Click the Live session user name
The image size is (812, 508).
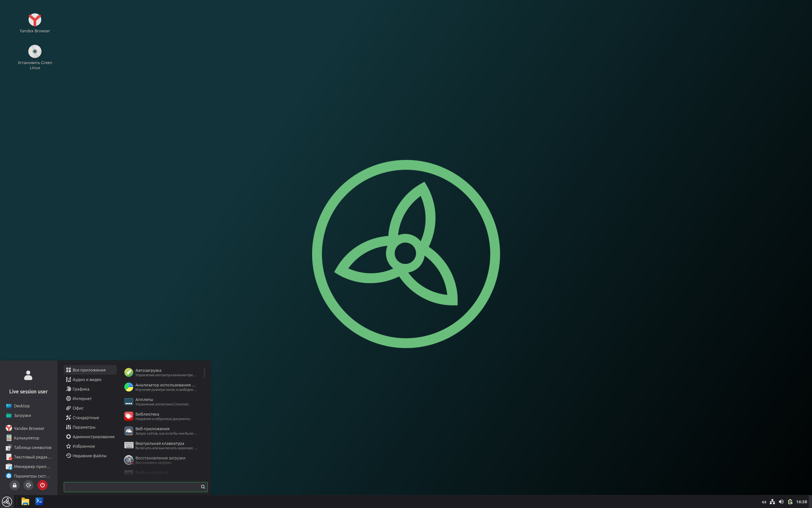coord(29,392)
